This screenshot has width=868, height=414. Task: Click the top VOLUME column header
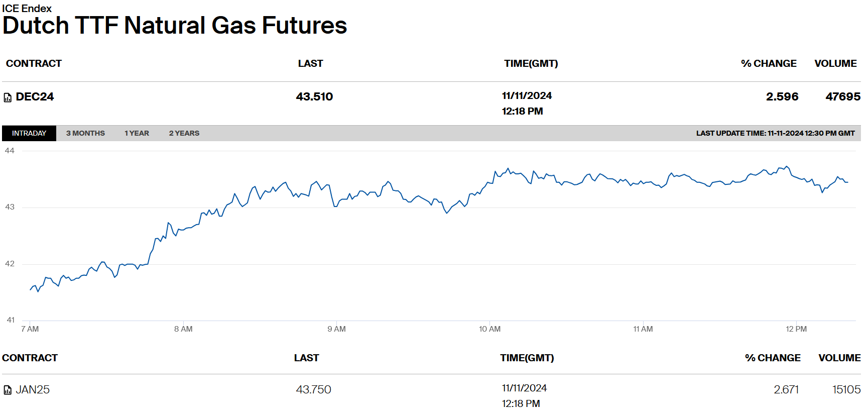pyautogui.click(x=835, y=63)
